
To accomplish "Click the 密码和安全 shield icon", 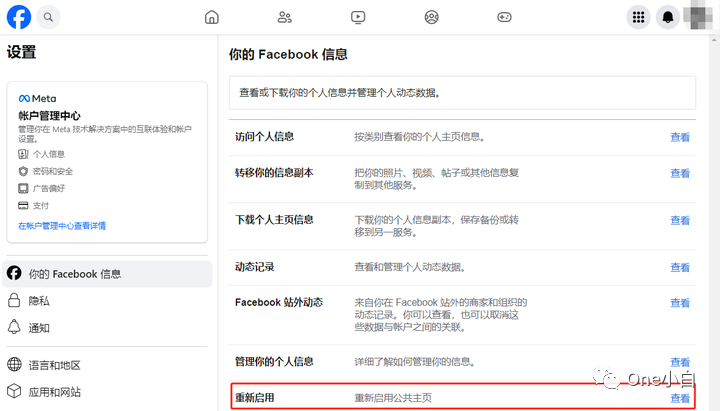I will point(23,171).
